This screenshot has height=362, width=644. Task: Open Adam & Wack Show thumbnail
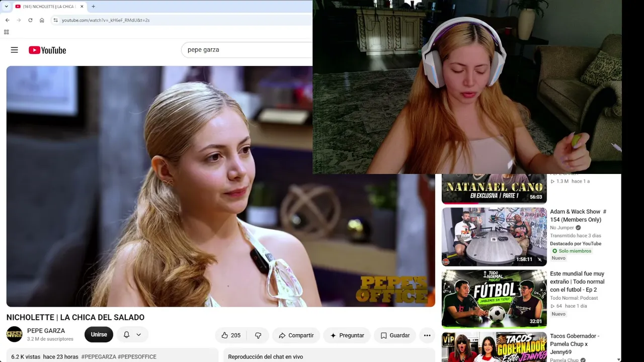point(494,237)
